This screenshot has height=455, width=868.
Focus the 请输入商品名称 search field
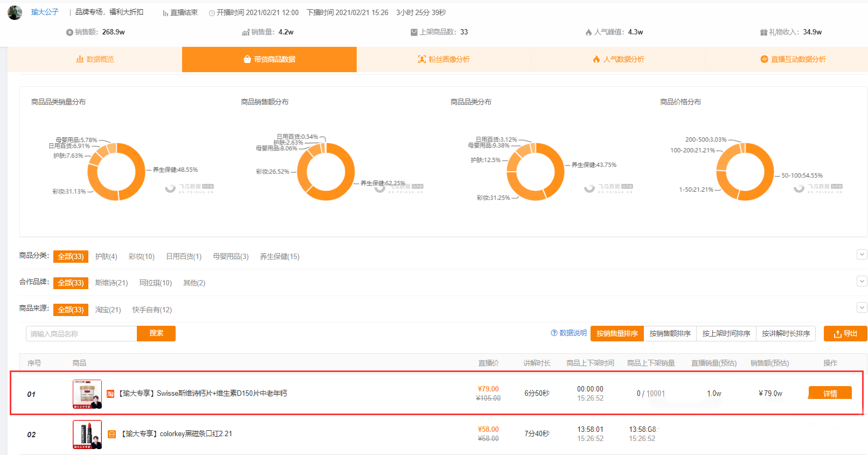[x=81, y=334]
